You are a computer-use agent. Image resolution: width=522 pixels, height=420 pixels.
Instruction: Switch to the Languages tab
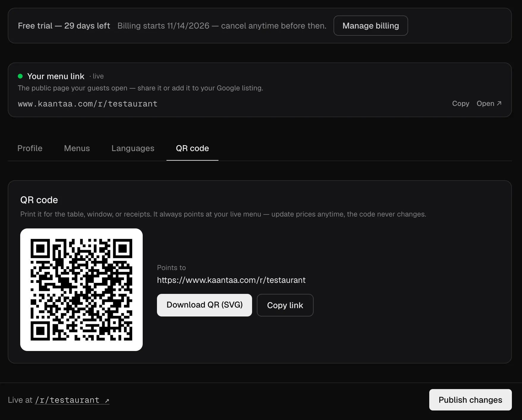pos(133,148)
